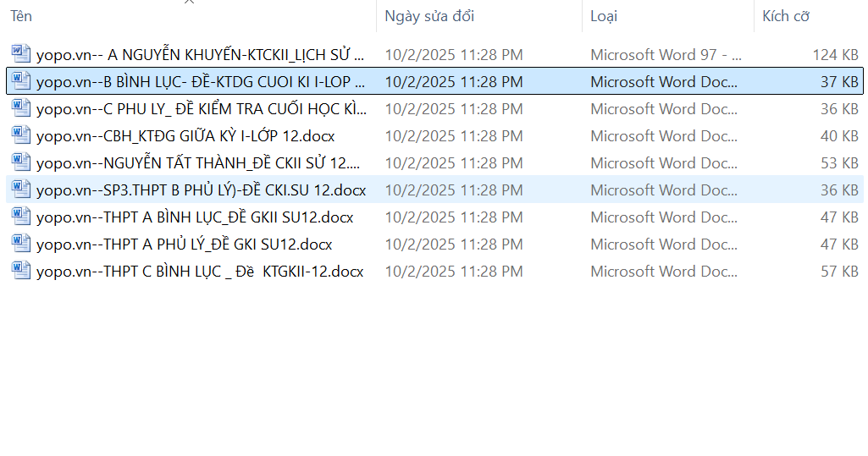Sort by the Ngày sửa đổi column
Image resolution: width=868 pixels, height=456 pixels.
click(x=429, y=16)
